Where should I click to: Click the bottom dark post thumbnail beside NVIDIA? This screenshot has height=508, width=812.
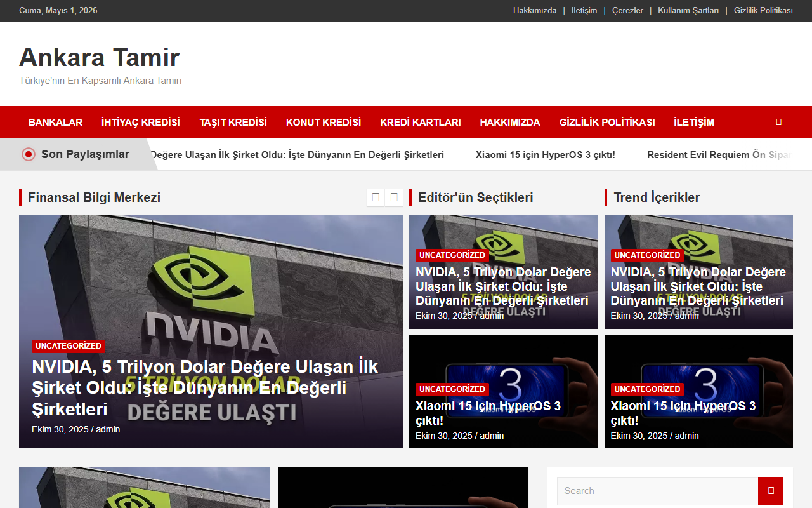(x=403, y=488)
